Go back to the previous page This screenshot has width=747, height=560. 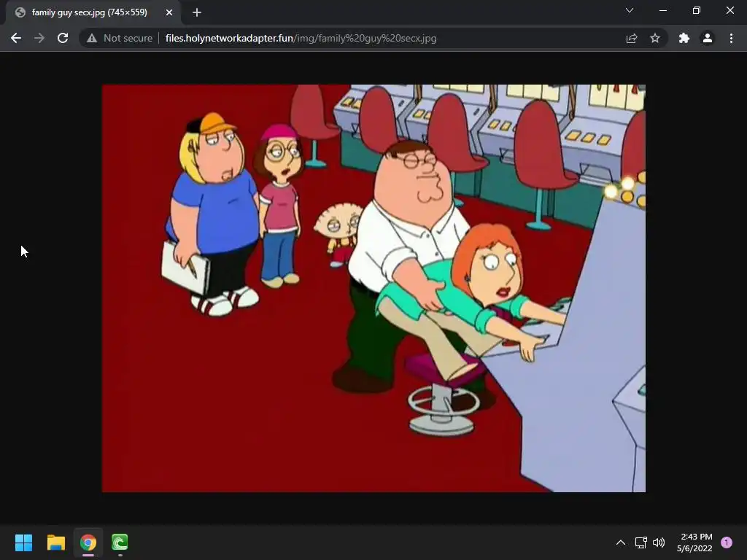point(16,38)
